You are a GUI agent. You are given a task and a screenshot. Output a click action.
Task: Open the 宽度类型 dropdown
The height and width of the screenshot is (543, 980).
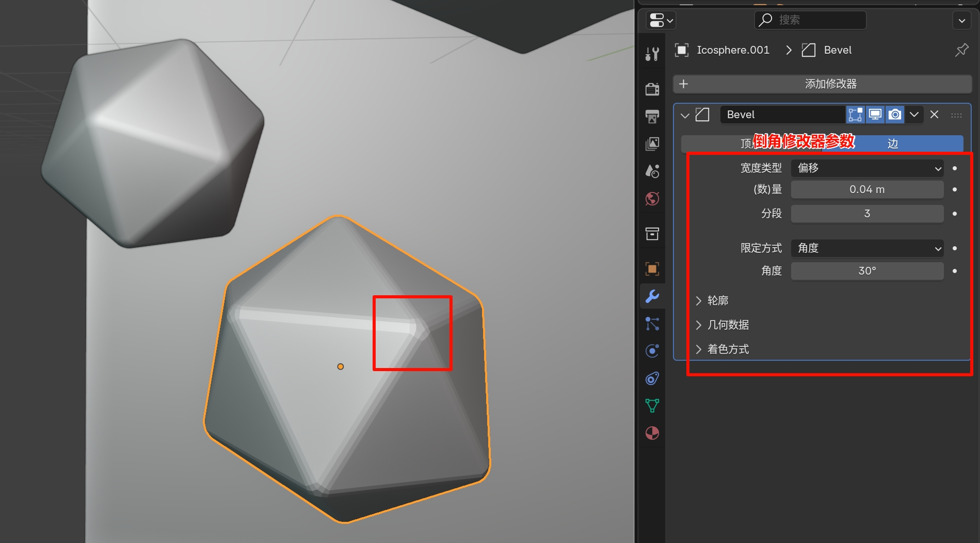[867, 168]
